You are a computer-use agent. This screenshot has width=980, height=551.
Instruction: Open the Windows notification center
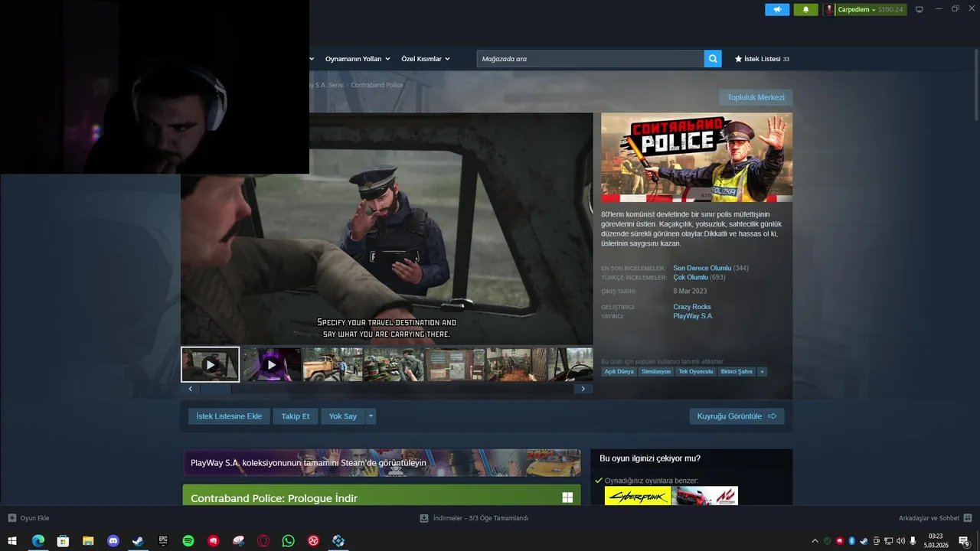click(964, 541)
